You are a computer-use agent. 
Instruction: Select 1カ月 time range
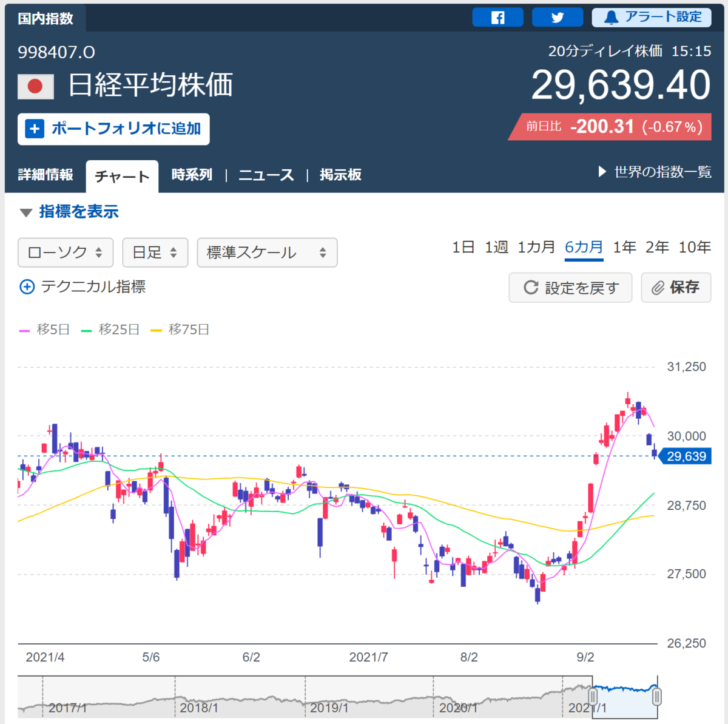point(536,247)
